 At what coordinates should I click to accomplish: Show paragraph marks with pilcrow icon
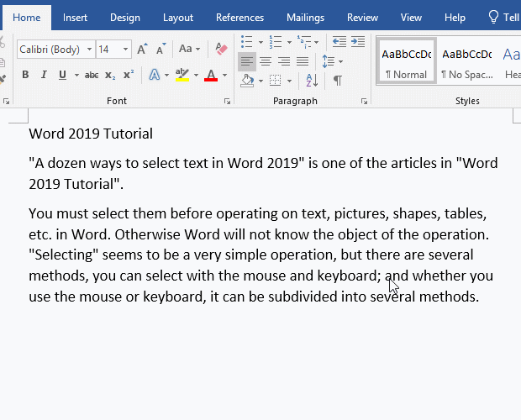pos(337,81)
